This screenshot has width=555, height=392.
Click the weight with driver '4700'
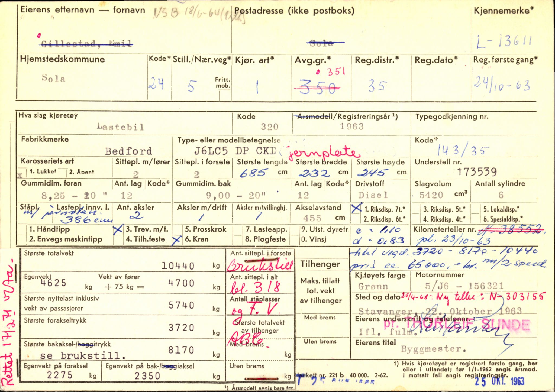click(181, 283)
